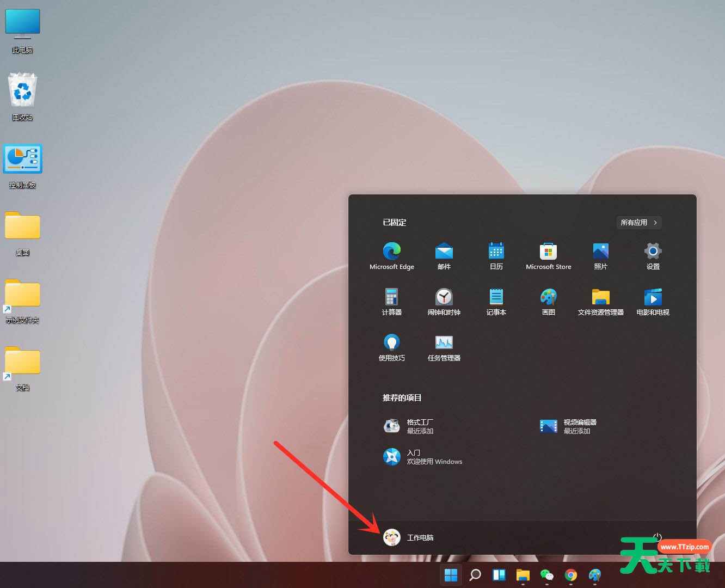Select the 回收站 recycle bin icon

point(22,97)
